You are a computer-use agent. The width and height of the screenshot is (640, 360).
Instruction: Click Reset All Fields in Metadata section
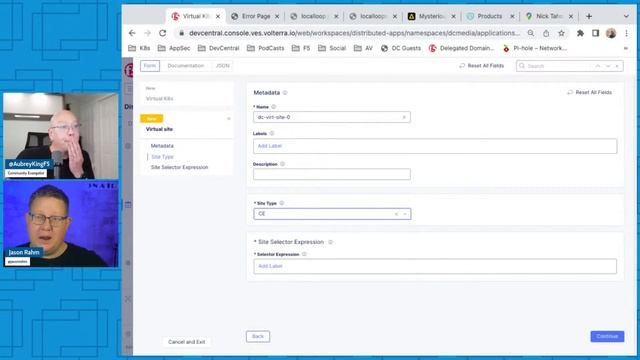(590, 93)
